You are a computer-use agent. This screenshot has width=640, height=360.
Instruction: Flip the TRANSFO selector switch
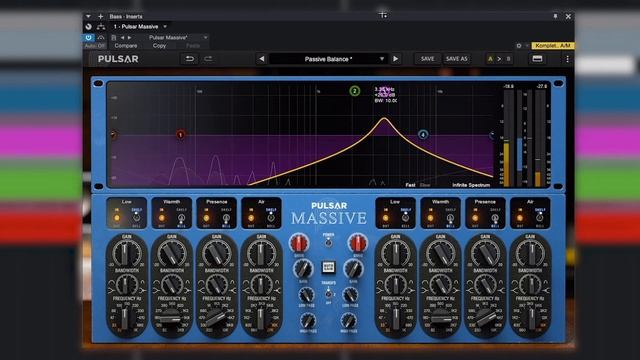point(328,293)
